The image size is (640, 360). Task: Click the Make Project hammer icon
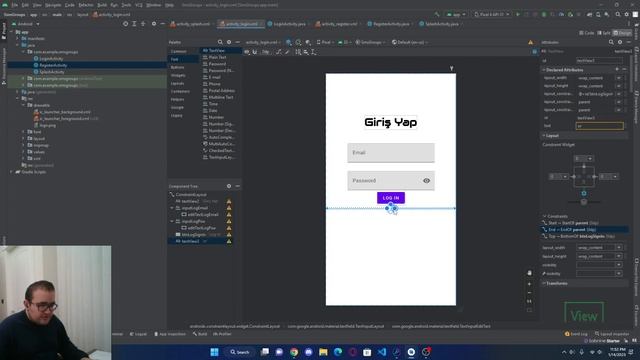pos(437,14)
